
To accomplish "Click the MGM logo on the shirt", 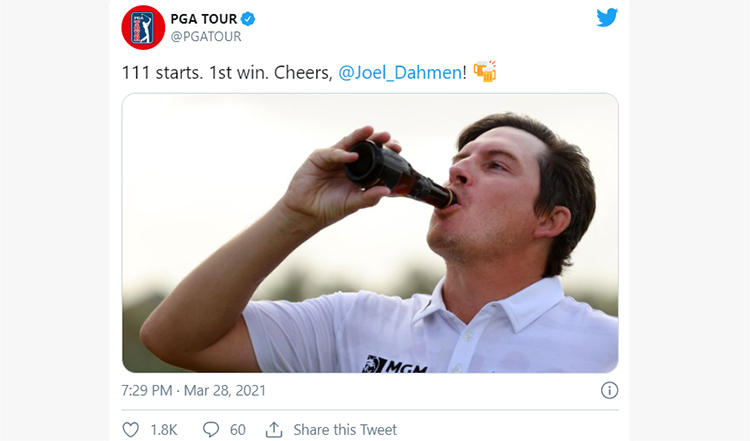I will (395, 364).
